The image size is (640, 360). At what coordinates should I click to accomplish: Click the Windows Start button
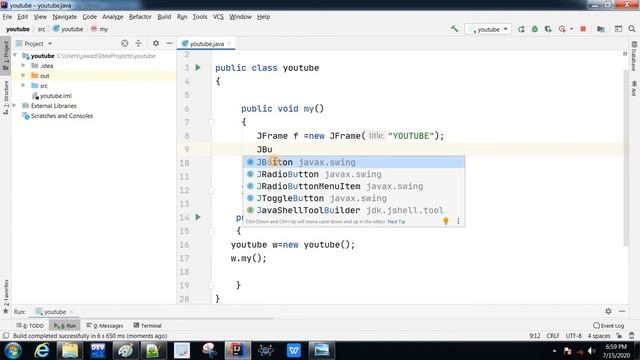click(x=13, y=351)
